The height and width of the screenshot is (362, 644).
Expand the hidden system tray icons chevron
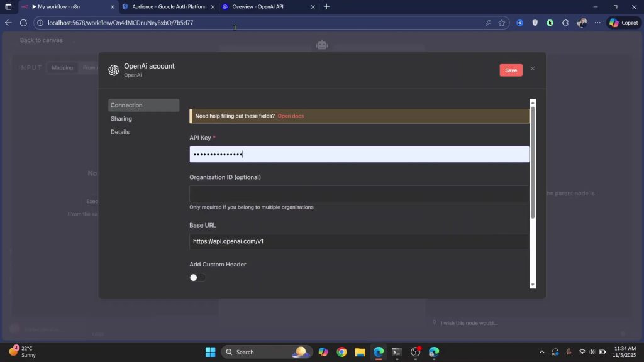click(542, 352)
